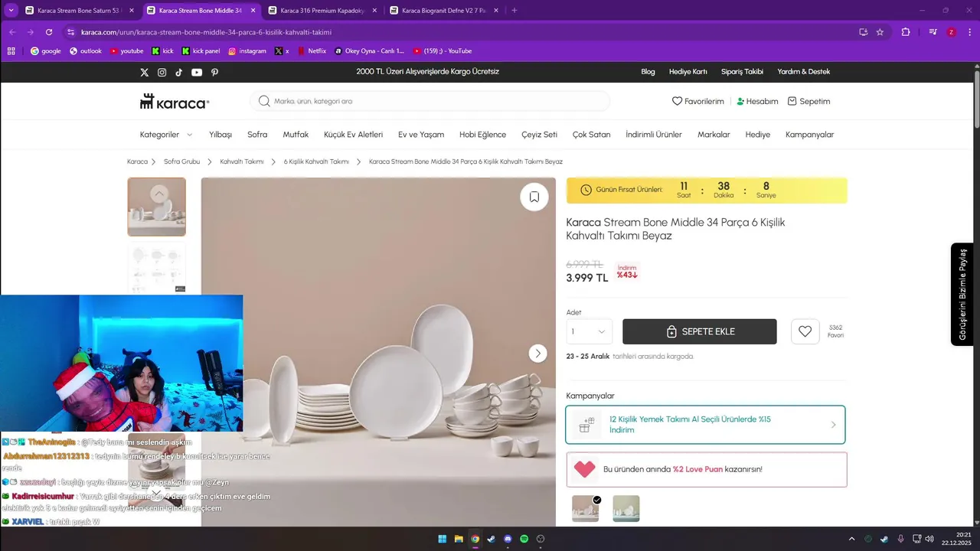This screenshot has height=551, width=980.
Task: Expand the 12 Kişilik Yemek Takımı campaign
Action: point(705,425)
